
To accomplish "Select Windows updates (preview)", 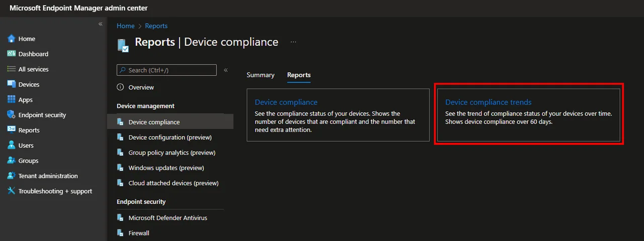I will coord(166,168).
